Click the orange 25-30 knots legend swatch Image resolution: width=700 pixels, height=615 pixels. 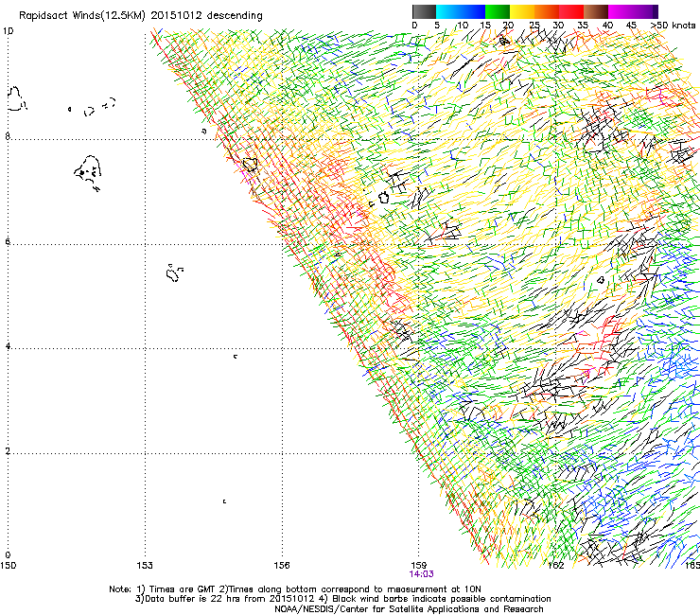(x=547, y=11)
